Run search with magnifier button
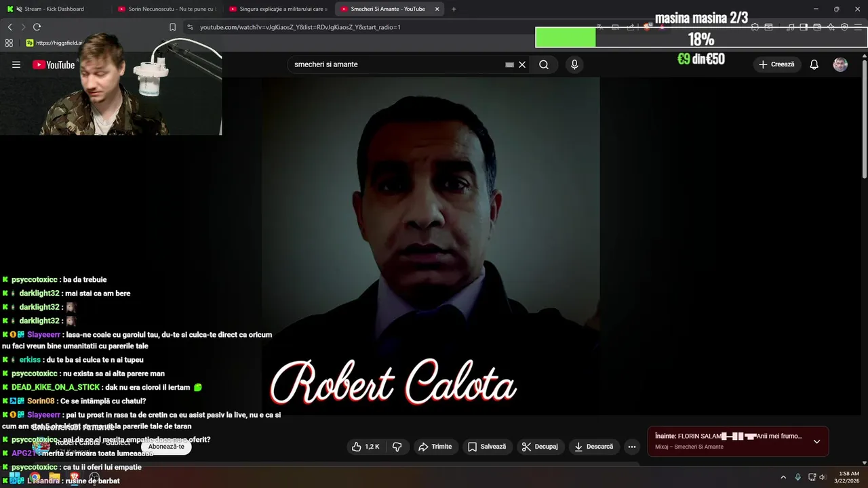 click(544, 64)
